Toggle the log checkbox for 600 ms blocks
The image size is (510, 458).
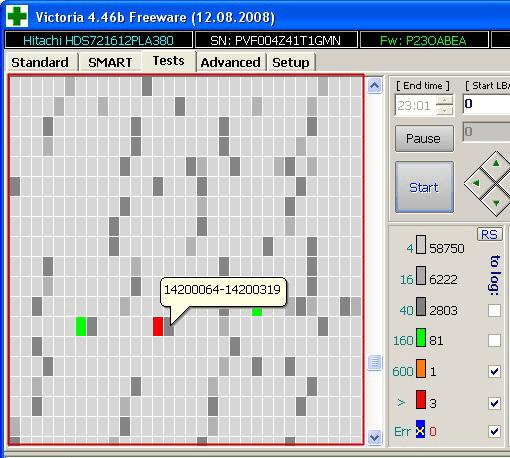(x=494, y=371)
